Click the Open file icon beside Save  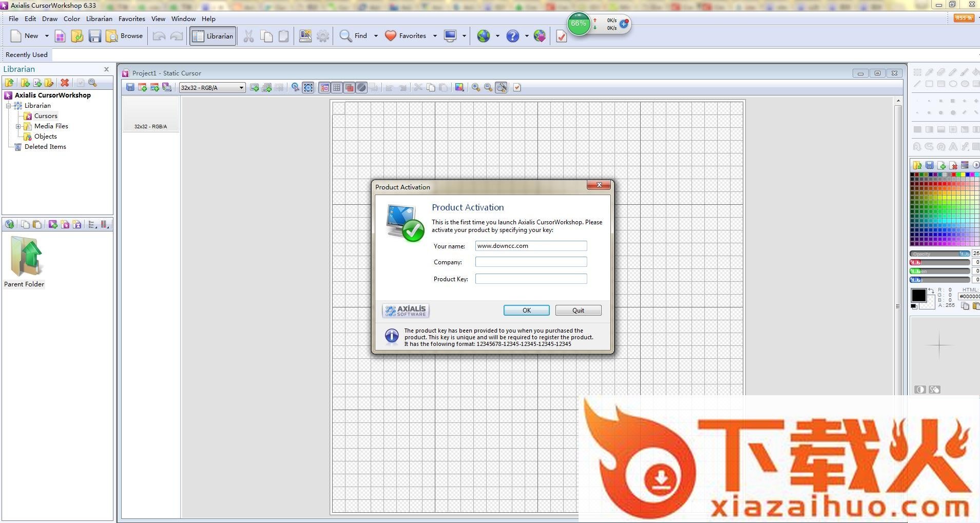pyautogui.click(x=77, y=36)
